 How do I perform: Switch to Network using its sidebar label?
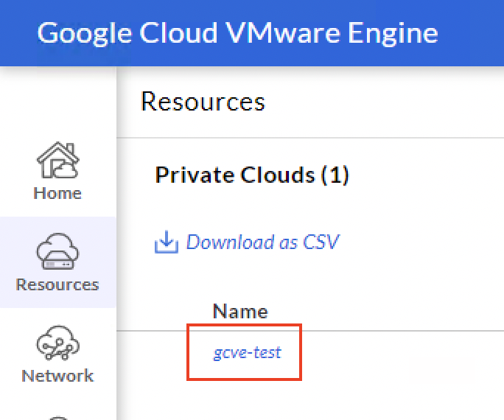pos(57,376)
